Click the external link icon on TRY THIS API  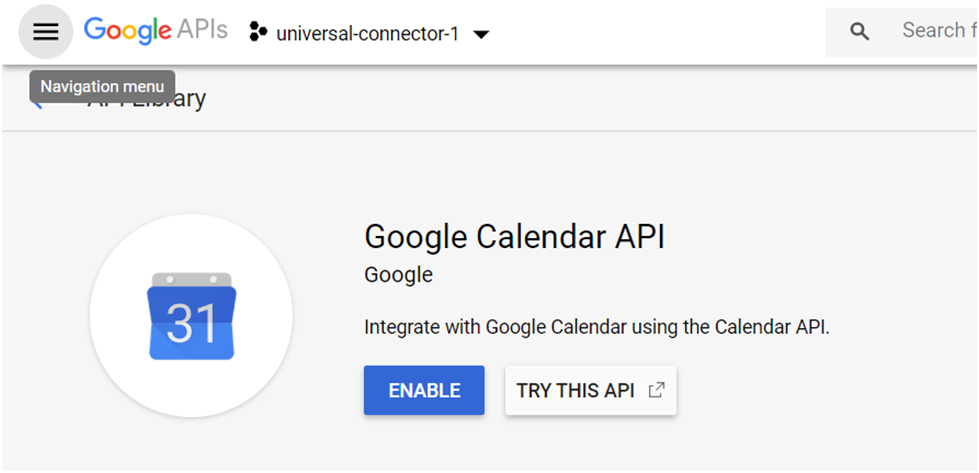[x=656, y=391]
